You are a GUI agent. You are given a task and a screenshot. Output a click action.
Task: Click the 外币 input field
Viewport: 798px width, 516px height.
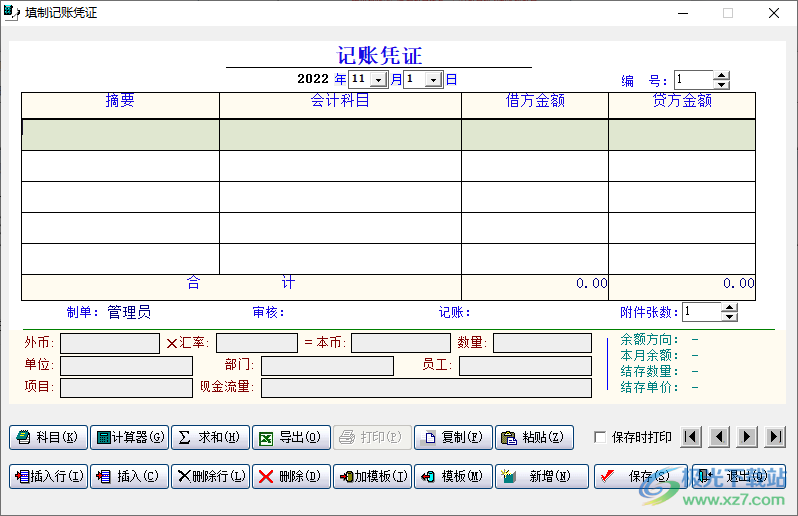pyautogui.click(x=110, y=343)
